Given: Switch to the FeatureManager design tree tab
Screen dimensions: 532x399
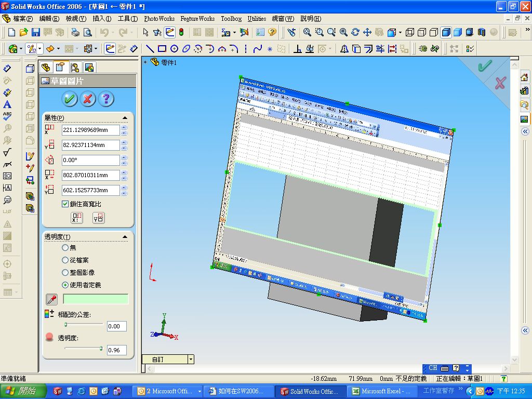Looking at the screenshot, I should tap(46, 67).
